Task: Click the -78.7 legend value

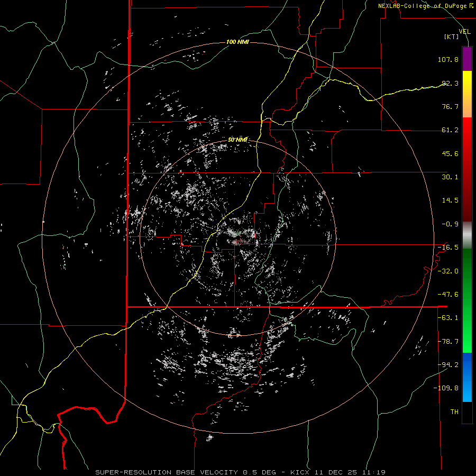Action: [x=448, y=342]
